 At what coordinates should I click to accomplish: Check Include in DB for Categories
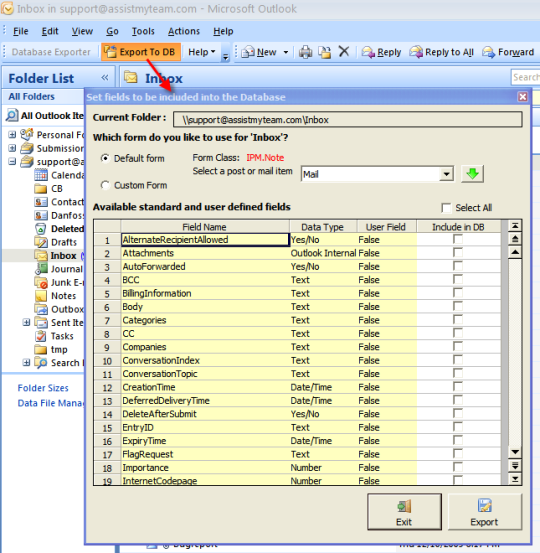click(x=458, y=320)
